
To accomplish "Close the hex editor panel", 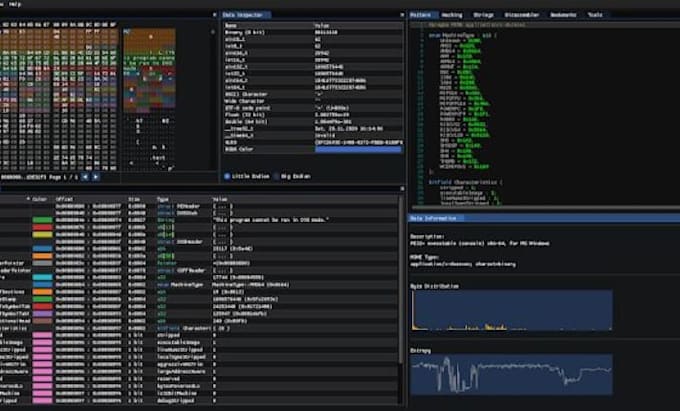I will [x=214, y=15].
